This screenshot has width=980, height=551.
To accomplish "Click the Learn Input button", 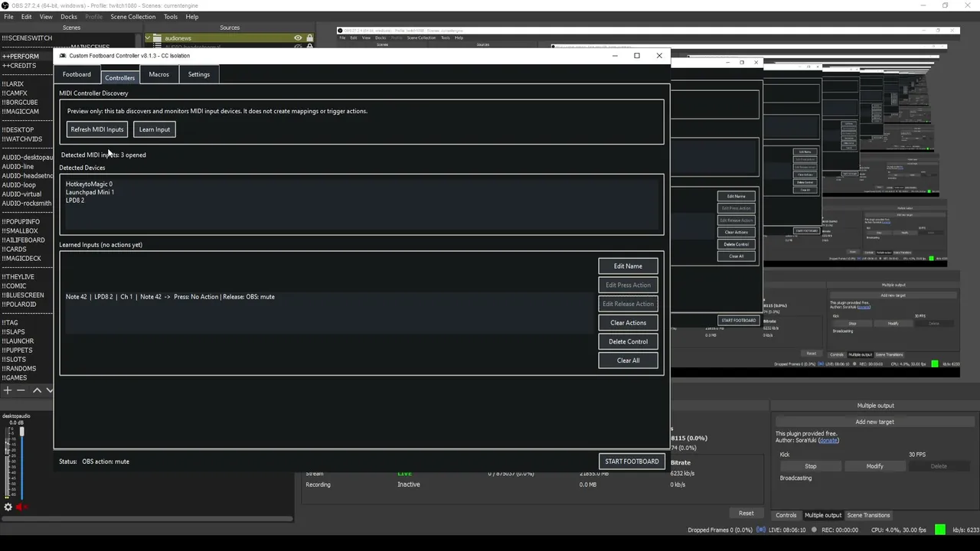I will pyautogui.click(x=155, y=129).
